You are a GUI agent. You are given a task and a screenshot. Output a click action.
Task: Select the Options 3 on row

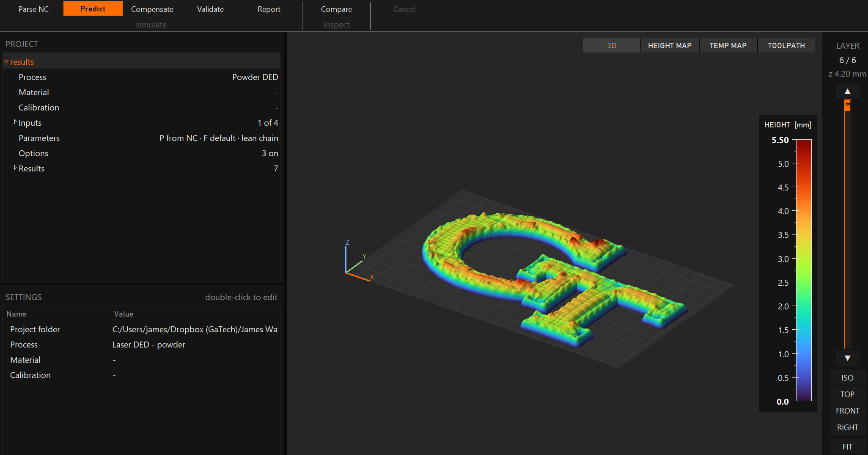click(141, 153)
